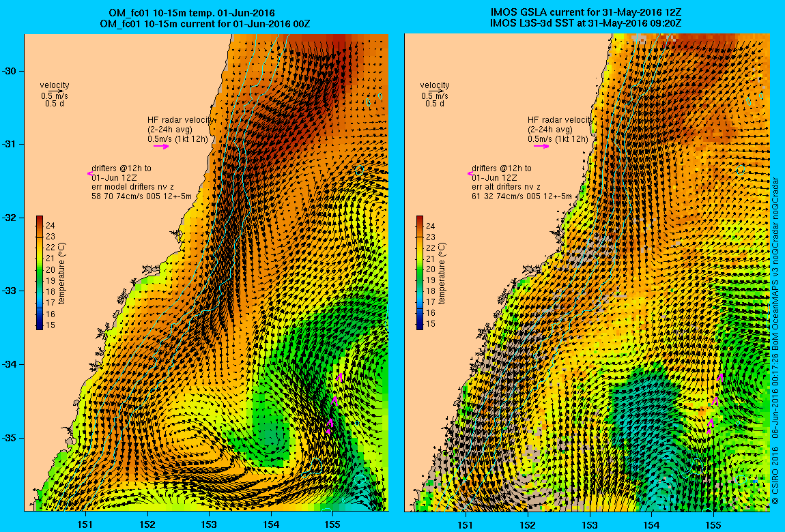Click the title 'IMOS GSLA current for 31-May-2016 12Z'
This screenshot has height=532, width=785.
click(586, 12)
